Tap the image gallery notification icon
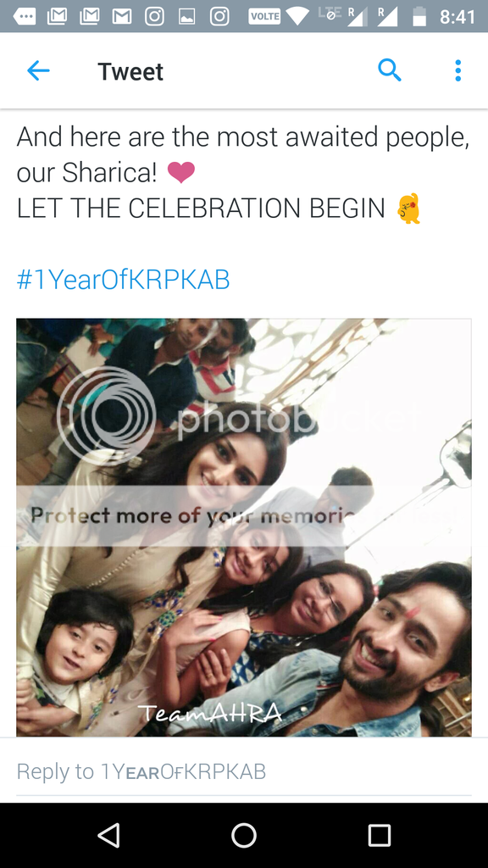The image size is (488, 868). tap(187, 17)
